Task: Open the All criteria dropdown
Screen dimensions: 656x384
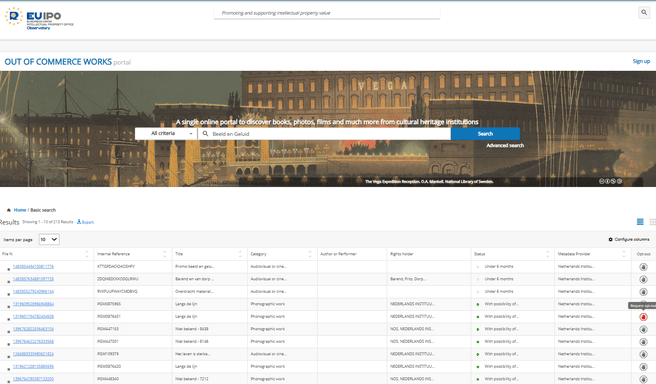Action: coord(166,133)
